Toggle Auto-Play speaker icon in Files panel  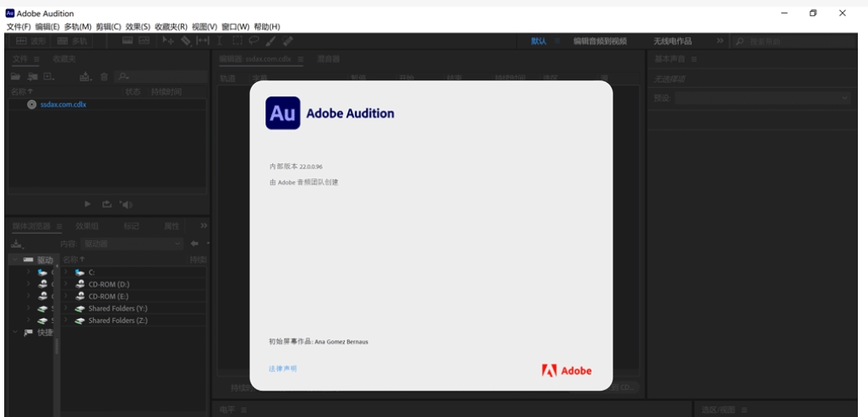point(126,205)
